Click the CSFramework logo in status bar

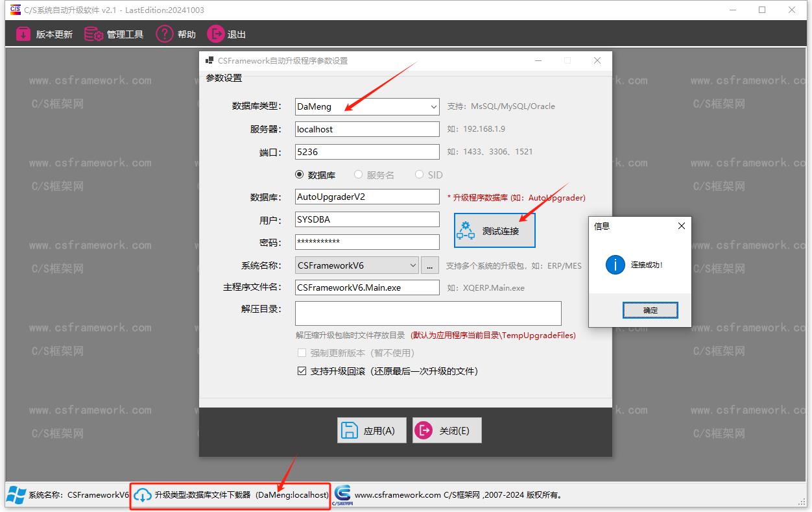tap(342, 494)
